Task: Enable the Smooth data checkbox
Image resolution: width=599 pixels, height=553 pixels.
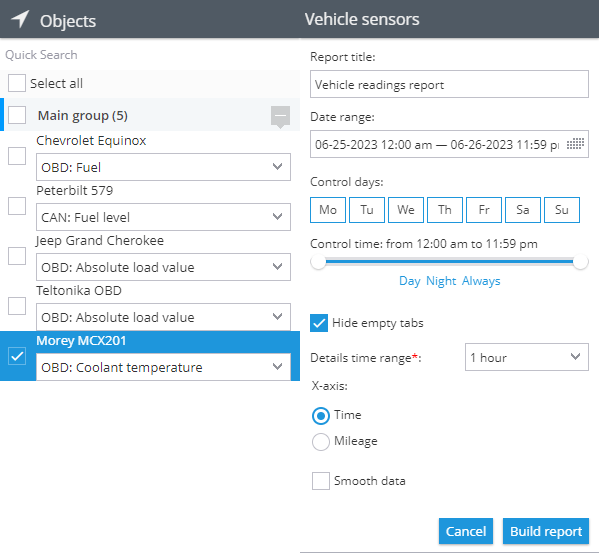Action: click(321, 481)
